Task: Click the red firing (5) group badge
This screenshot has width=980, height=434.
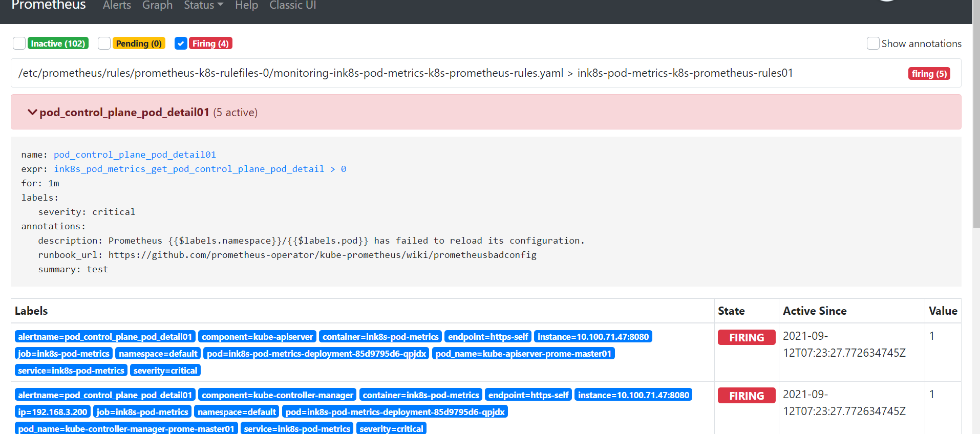Action: [929, 74]
